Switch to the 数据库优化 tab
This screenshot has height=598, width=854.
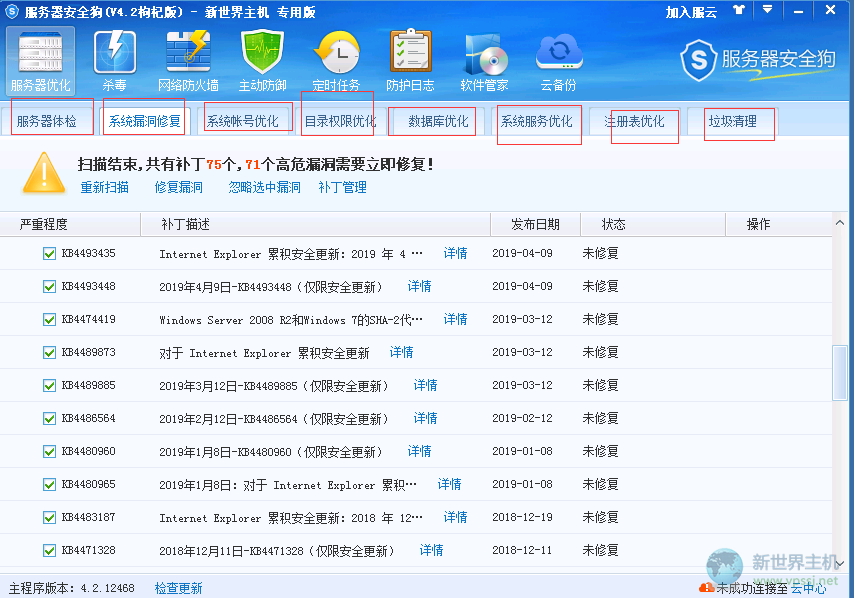click(x=438, y=121)
